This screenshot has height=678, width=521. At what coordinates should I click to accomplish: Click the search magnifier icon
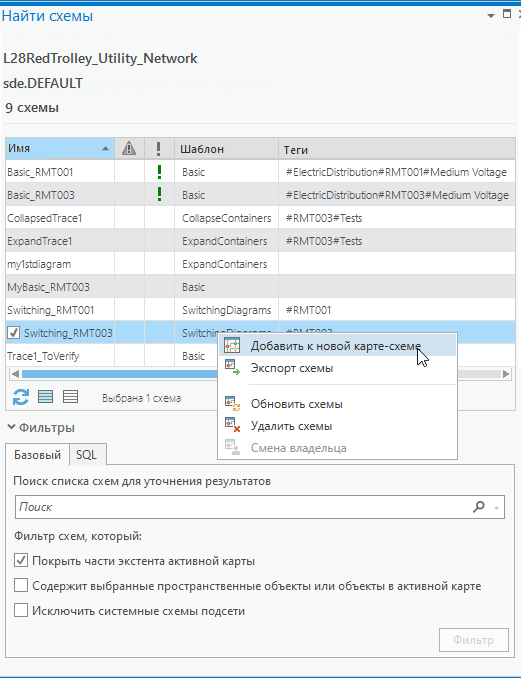click(479, 506)
